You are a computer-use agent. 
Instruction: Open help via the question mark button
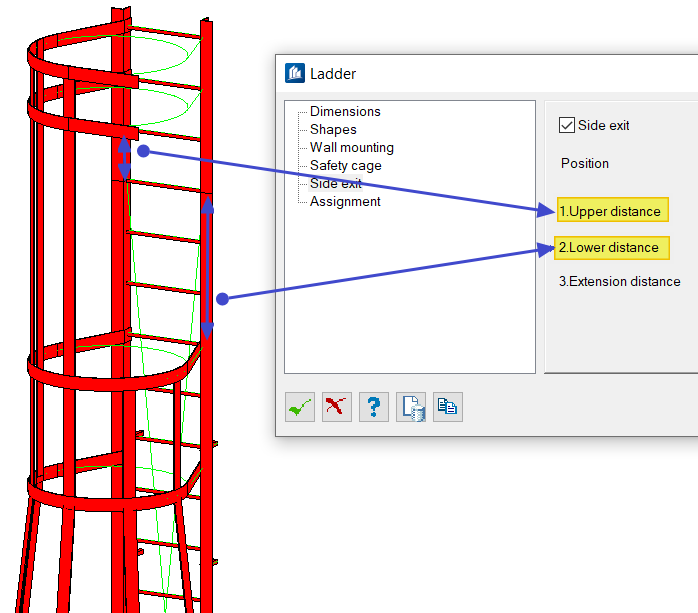tap(373, 407)
